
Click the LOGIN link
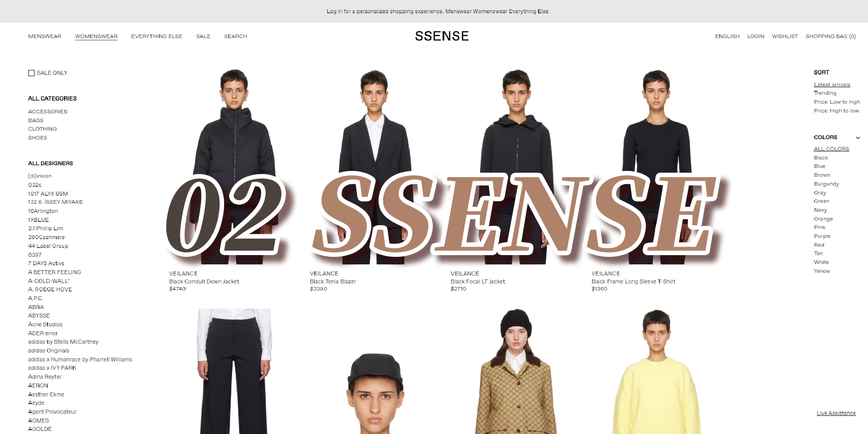pyautogui.click(x=756, y=36)
